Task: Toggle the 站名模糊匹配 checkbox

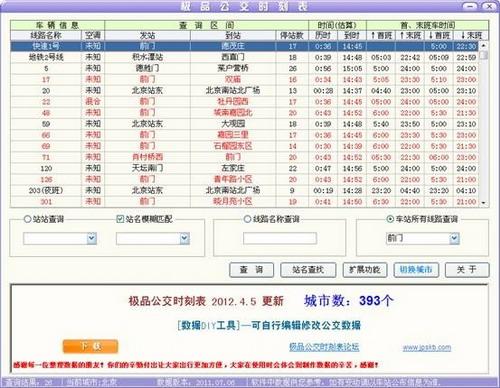Action: tap(120, 219)
